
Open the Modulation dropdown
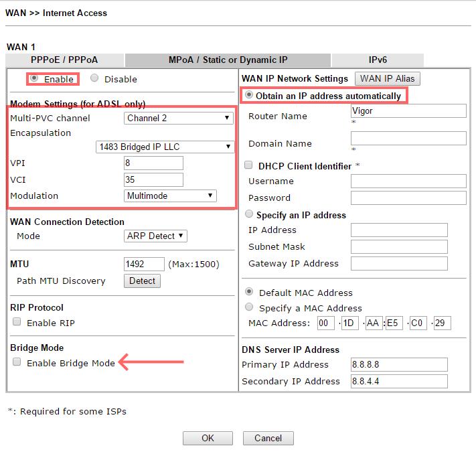[x=170, y=196]
